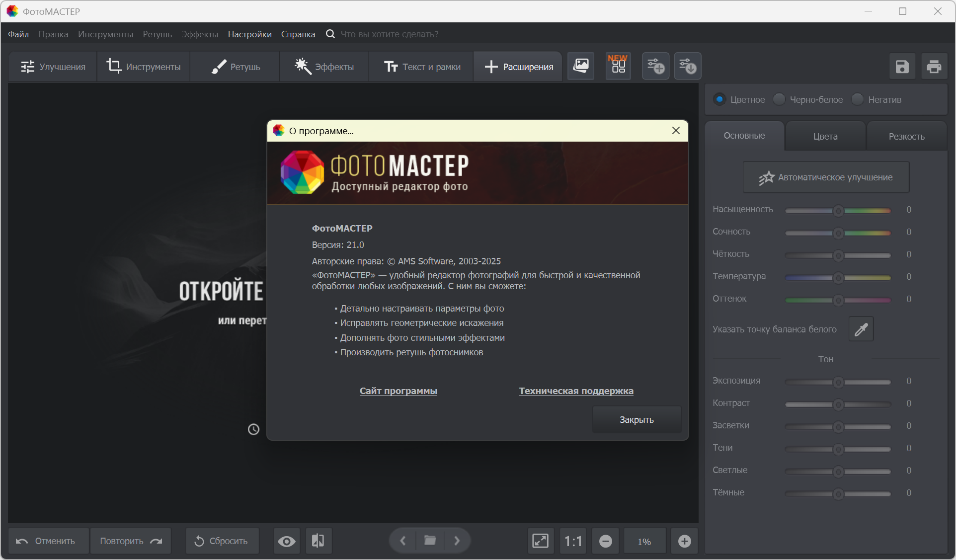Switch to Улучшения toolbar tab

(53, 67)
